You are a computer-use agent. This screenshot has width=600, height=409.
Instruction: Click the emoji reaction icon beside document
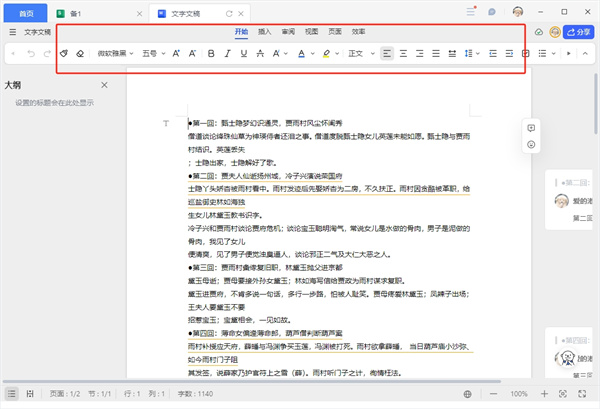pos(531,145)
